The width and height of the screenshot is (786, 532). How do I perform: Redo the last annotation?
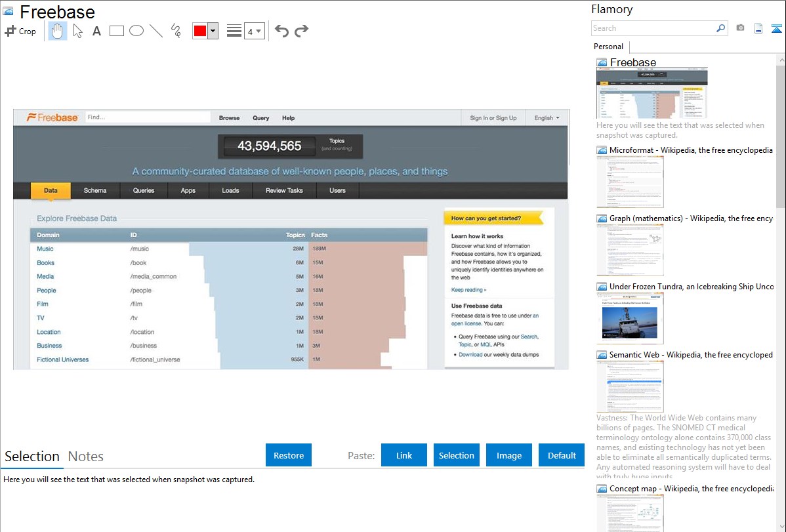(x=301, y=31)
